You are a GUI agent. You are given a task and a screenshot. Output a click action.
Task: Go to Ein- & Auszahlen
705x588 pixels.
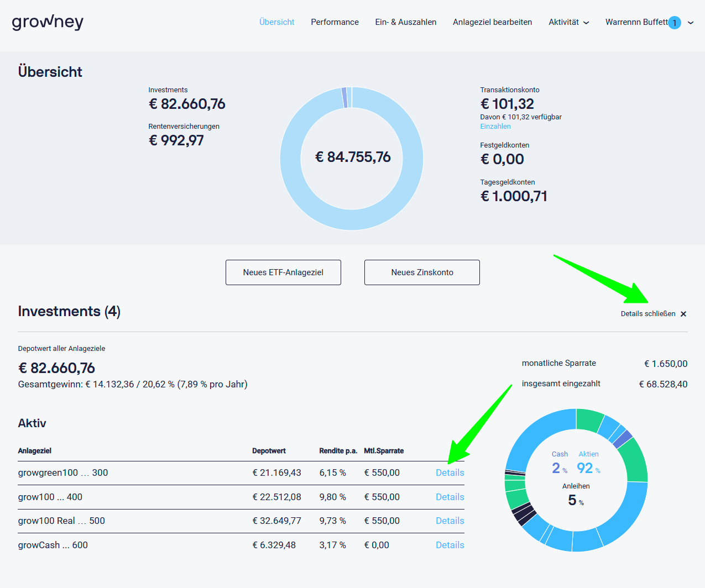(x=405, y=22)
